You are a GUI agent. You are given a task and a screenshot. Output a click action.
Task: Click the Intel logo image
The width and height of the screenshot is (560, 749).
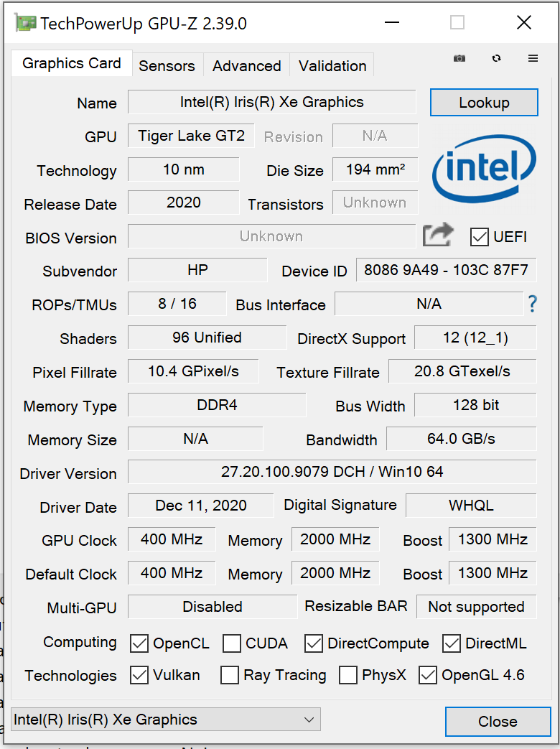coord(484,167)
